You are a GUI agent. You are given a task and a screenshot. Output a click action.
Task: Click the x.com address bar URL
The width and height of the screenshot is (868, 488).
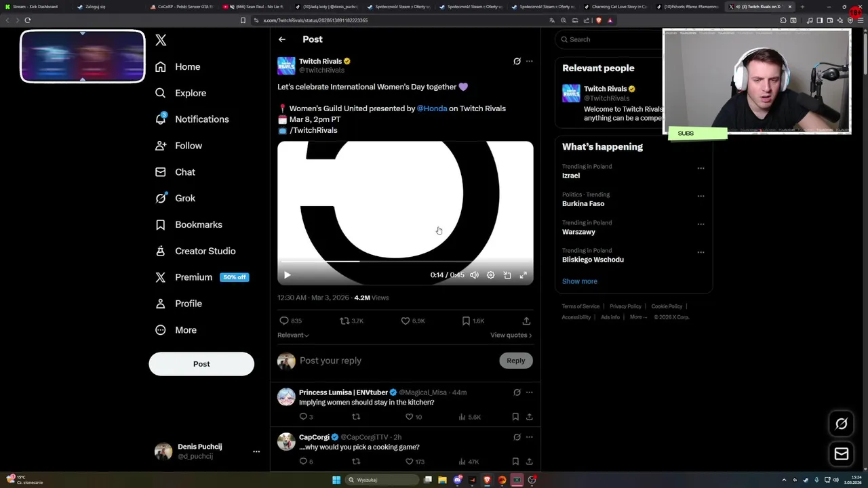pyautogui.click(x=315, y=20)
